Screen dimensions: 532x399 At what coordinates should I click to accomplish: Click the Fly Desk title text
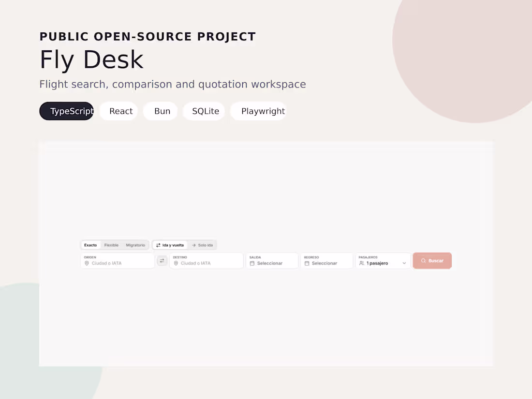pos(91,59)
